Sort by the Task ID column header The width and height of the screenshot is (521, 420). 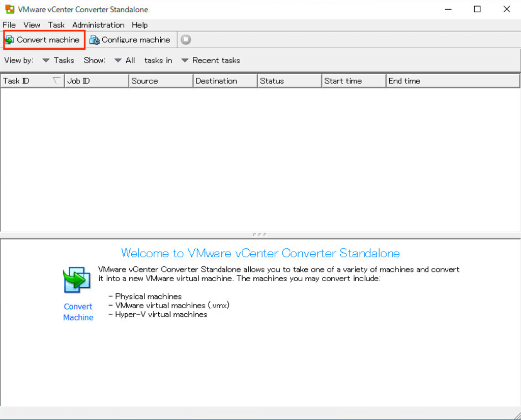point(32,81)
